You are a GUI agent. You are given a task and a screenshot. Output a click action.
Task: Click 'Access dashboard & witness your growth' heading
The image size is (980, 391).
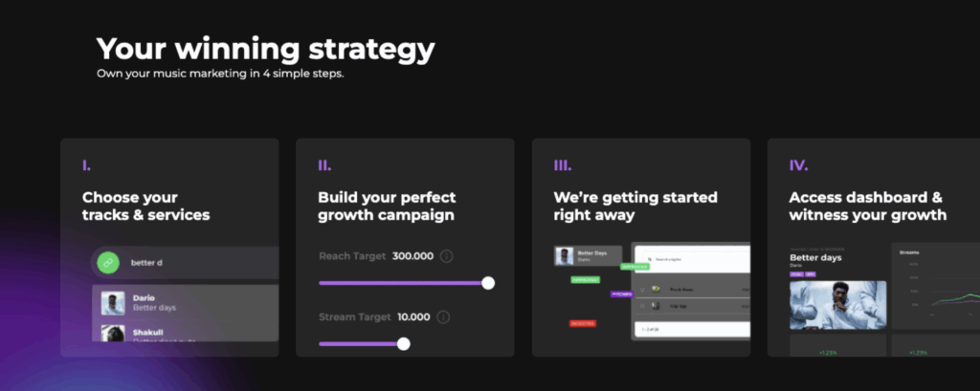(867, 206)
